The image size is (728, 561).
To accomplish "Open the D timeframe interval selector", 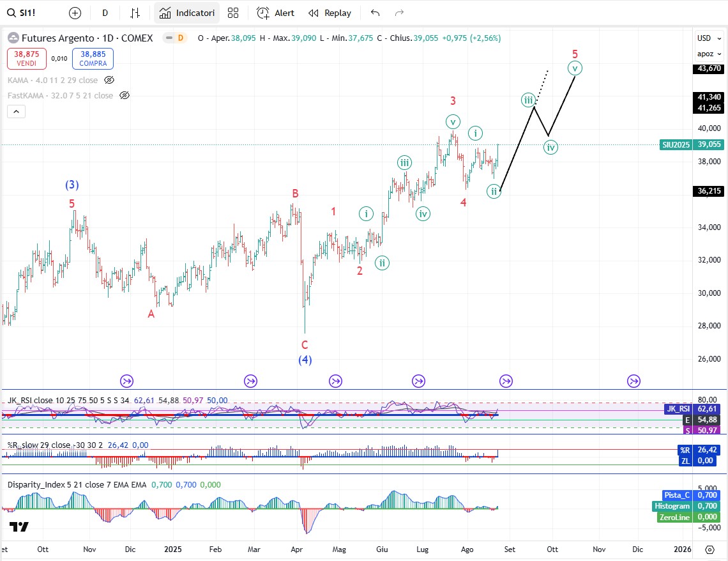I will pyautogui.click(x=105, y=13).
